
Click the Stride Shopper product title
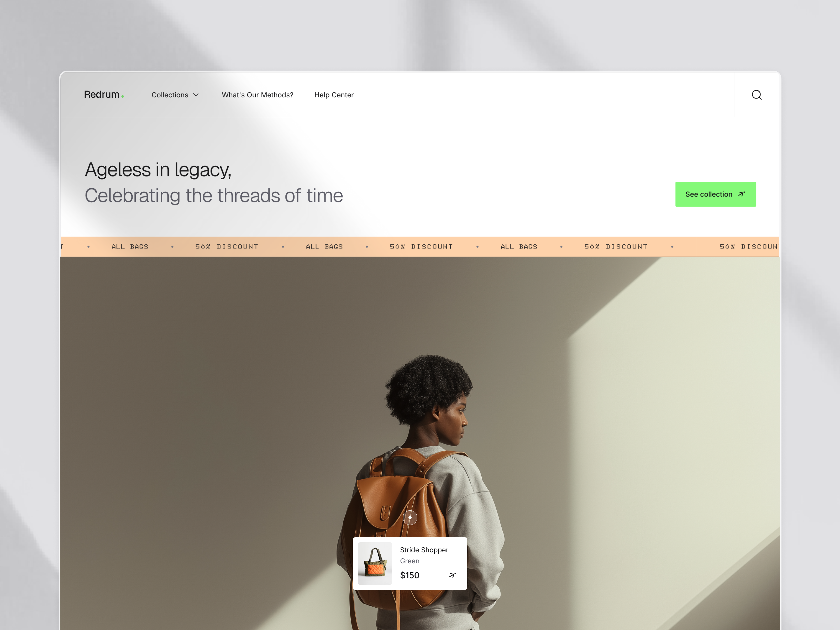pyautogui.click(x=424, y=550)
